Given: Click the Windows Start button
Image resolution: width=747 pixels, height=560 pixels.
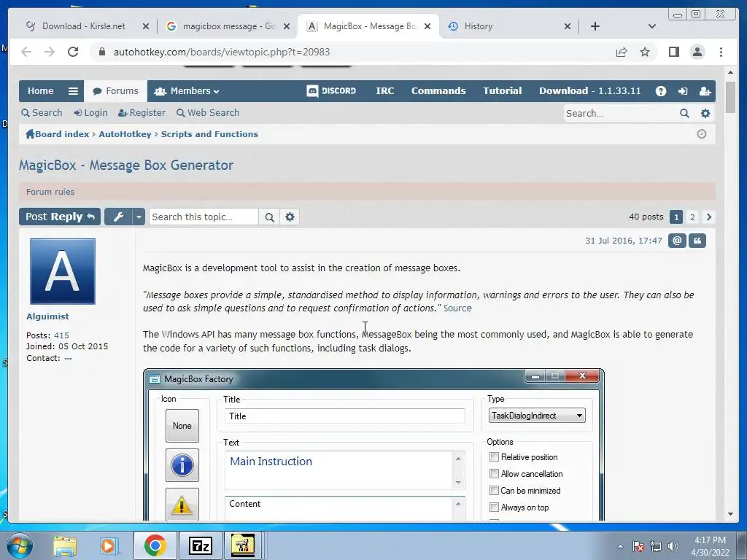Looking at the screenshot, I should pyautogui.click(x=19, y=545).
